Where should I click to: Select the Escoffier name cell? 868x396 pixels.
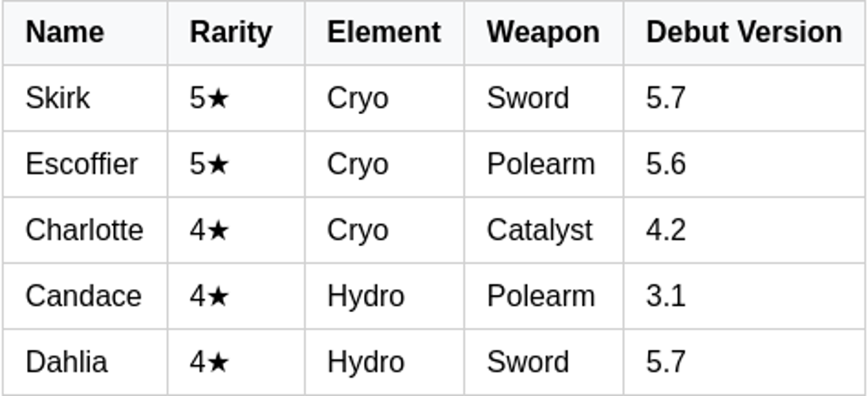click(x=81, y=164)
